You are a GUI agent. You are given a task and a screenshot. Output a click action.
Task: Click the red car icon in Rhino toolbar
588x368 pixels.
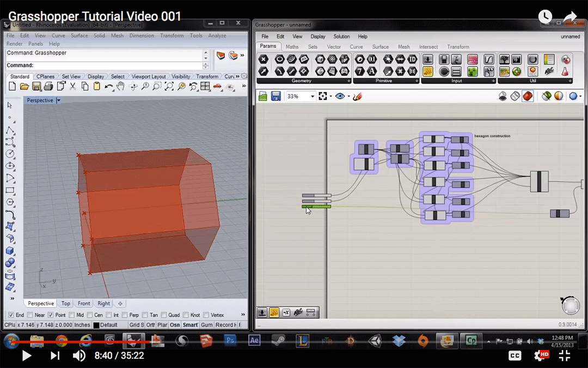(x=217, y=87)
